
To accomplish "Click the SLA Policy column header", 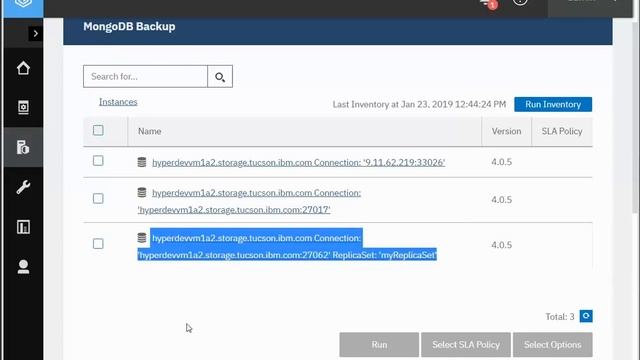I will pos(562,131).
